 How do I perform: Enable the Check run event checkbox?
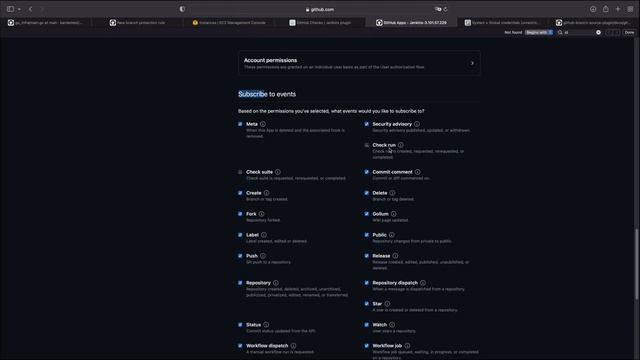367,145
